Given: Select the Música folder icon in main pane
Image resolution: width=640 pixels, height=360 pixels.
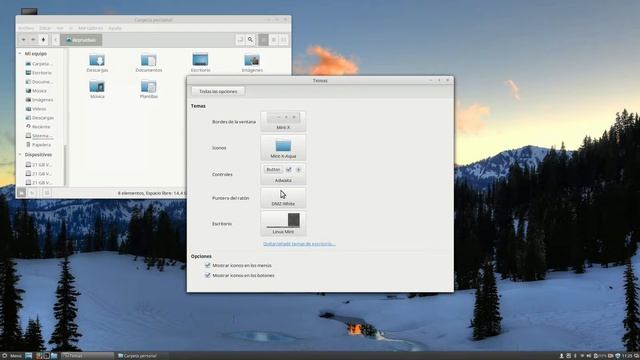Looking at the screenshot, I should [97, 89].
